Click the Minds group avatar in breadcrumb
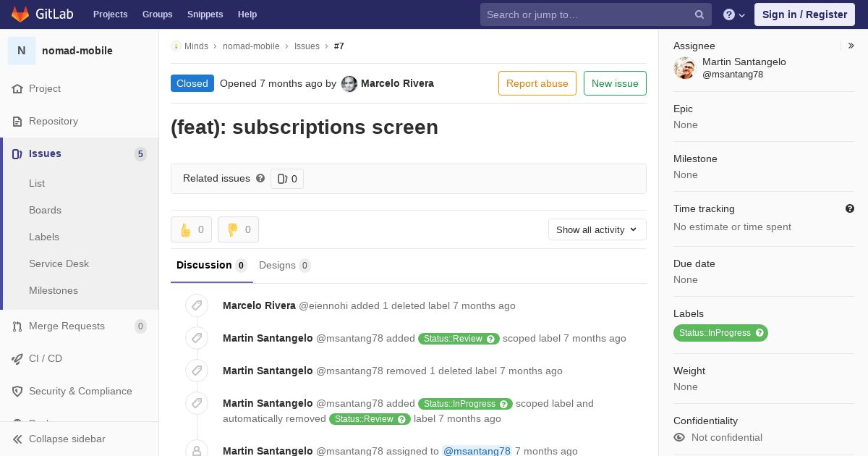This screenshot has width=868, height=456. coord(176,46)
